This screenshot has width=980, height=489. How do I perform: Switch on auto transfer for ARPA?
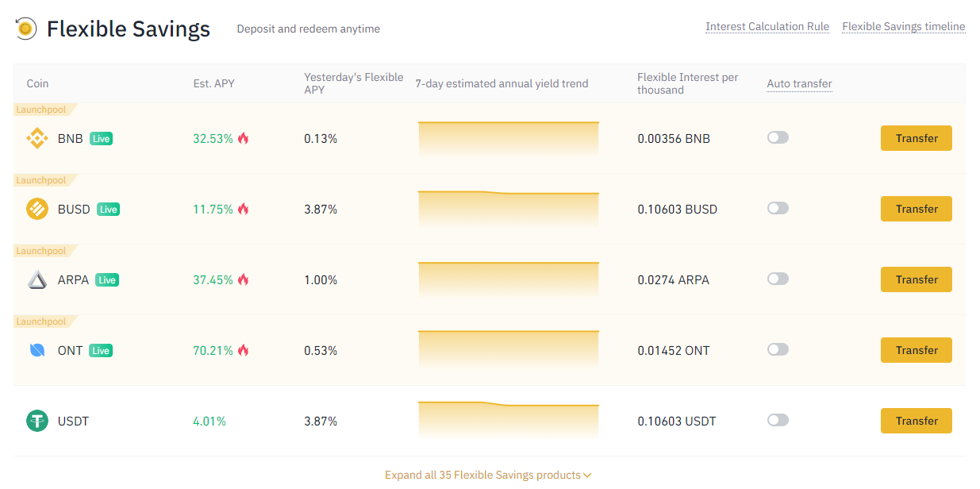(x=778, y=279)
